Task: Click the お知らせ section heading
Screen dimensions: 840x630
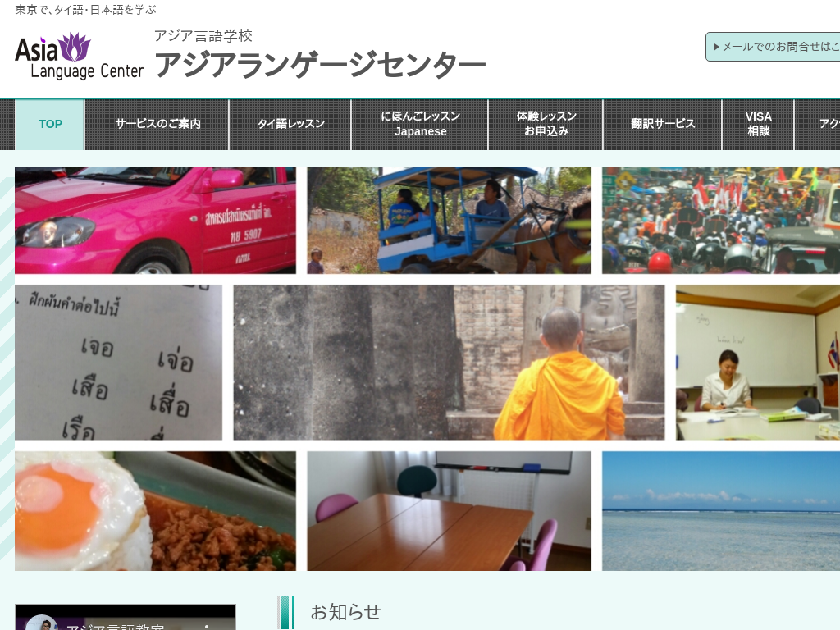Action: pos(346,612)
